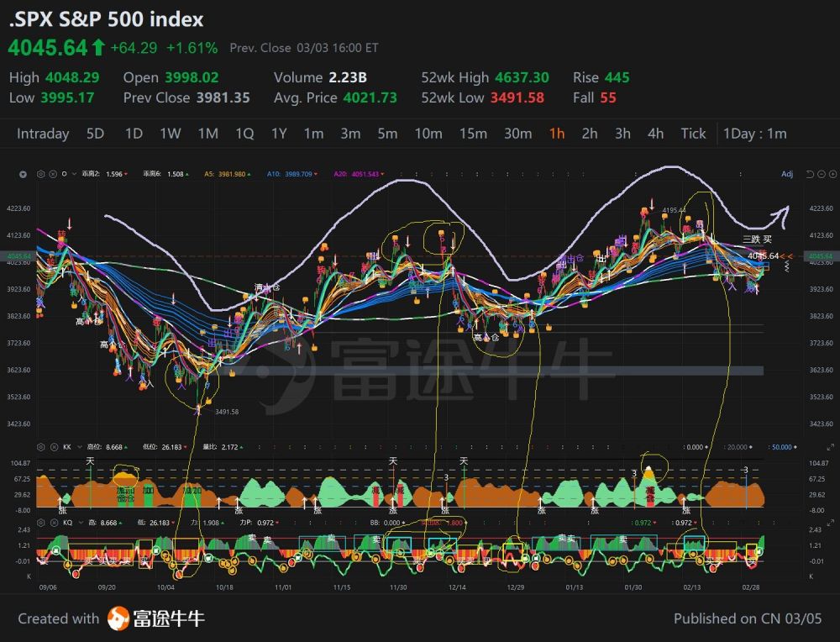840x642 pixels.
Task: Click the 富途牛牛 logo in footer
Action: pyautogui.click(x=156, y=618)
